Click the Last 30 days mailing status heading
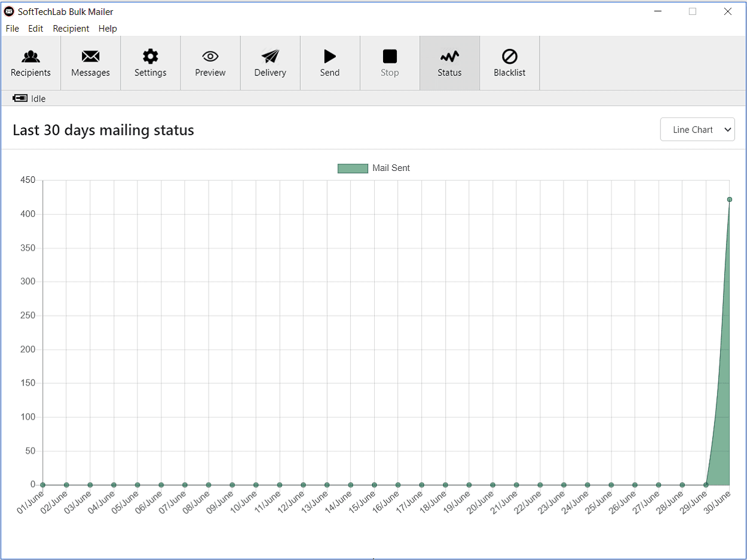Image resolution: width=747 pixels, height=560 pixels. click(x=103, y=130)
